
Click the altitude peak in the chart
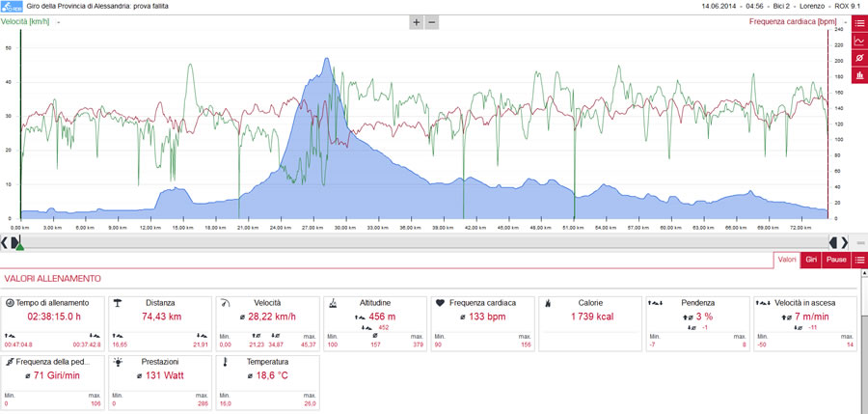pyautogui.click(x=327, y=59)
